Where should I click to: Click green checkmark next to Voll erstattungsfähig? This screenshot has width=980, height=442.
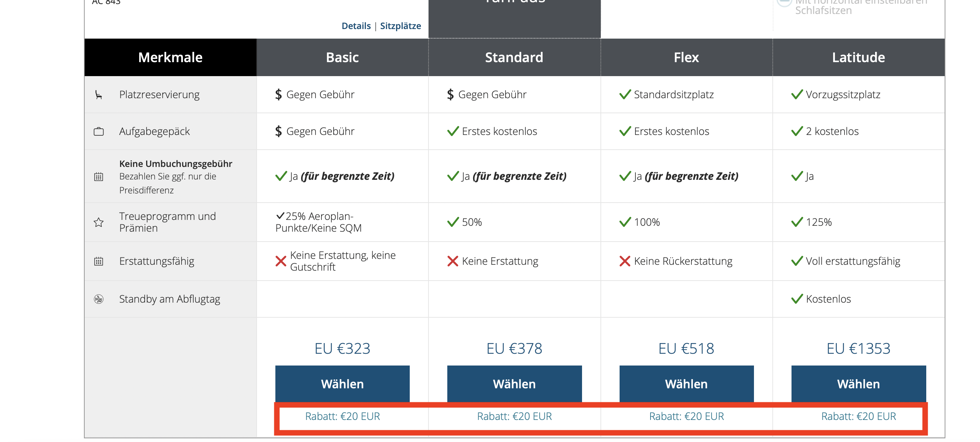point(797,261)
